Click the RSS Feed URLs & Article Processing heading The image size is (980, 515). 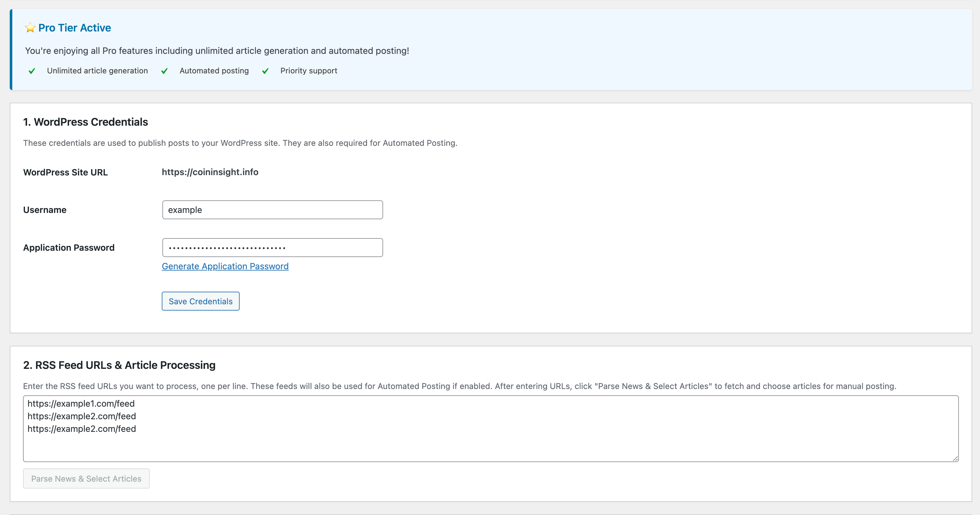(119, 365)
